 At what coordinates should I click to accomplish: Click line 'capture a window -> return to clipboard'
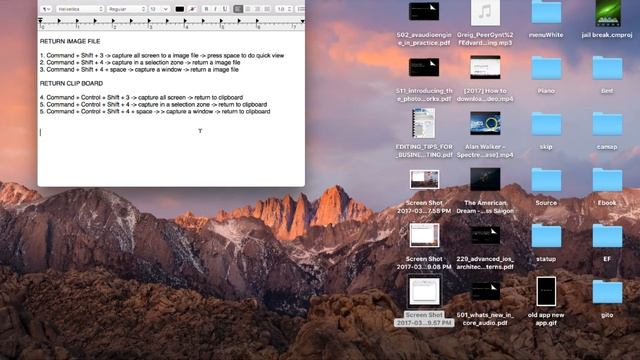coord(155,111)
